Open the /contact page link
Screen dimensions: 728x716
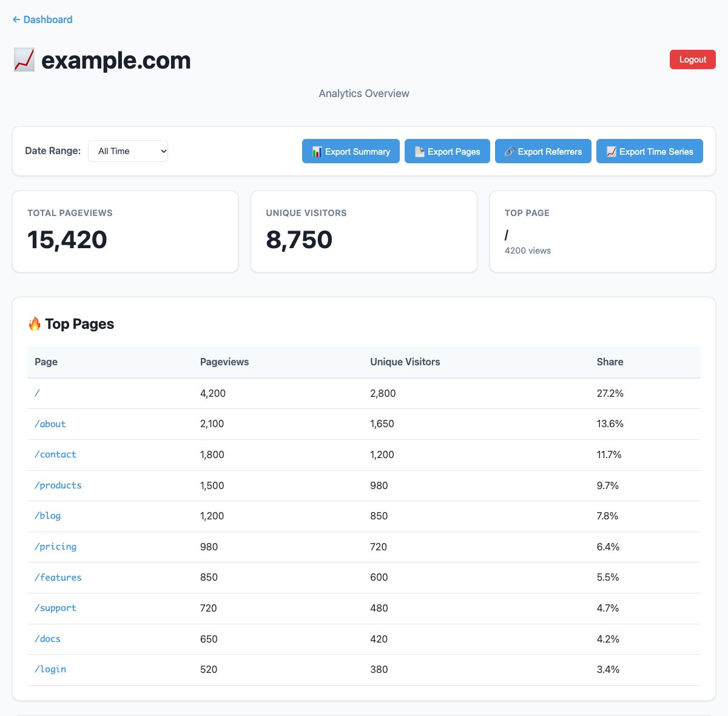55,454
